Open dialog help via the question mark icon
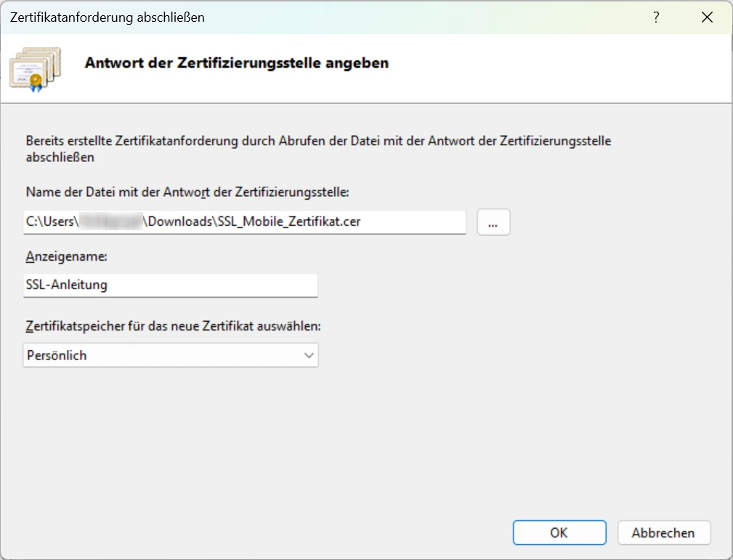 pos(656,17)
